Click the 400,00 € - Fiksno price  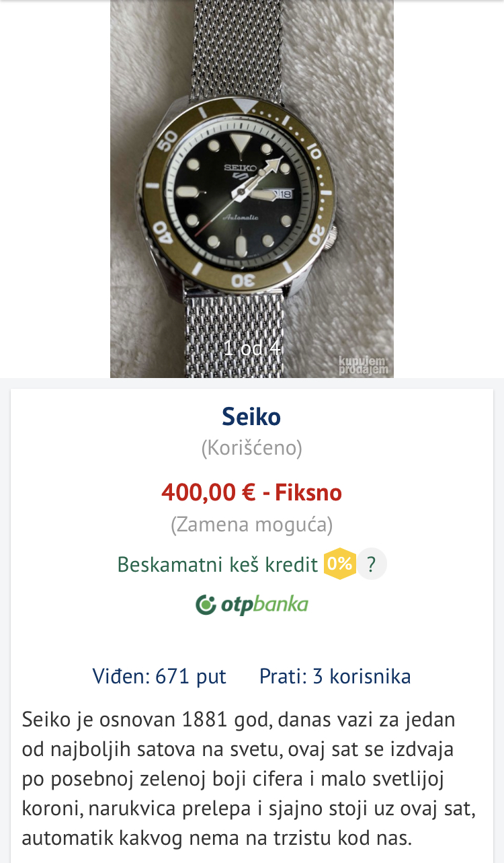[251, 493]
